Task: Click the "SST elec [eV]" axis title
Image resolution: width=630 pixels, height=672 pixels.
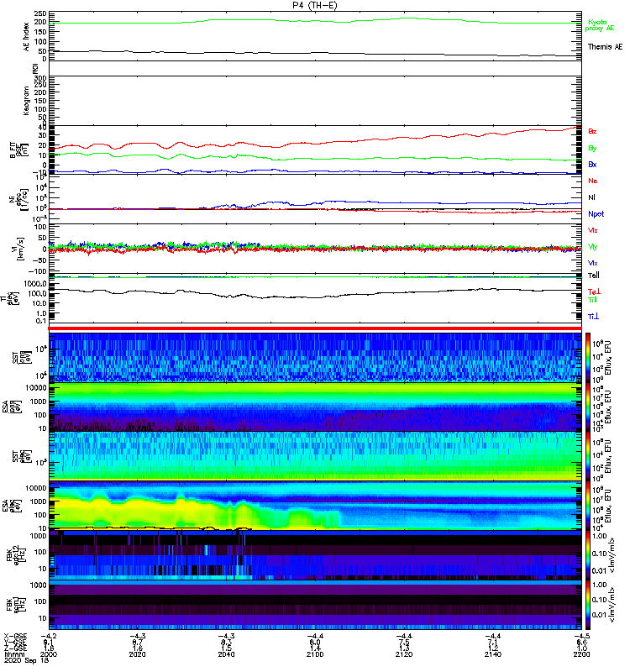Action: [x=23, y=456]
